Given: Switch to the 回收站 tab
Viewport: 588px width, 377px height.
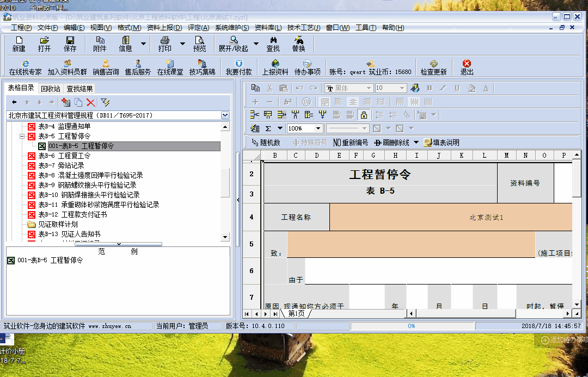Looking at the screenshot, I should [51, 89].
